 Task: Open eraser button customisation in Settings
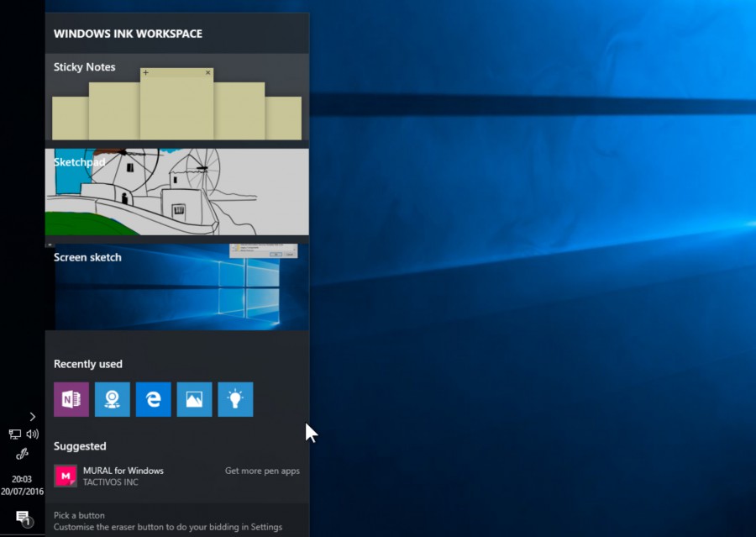coord(166,526)
